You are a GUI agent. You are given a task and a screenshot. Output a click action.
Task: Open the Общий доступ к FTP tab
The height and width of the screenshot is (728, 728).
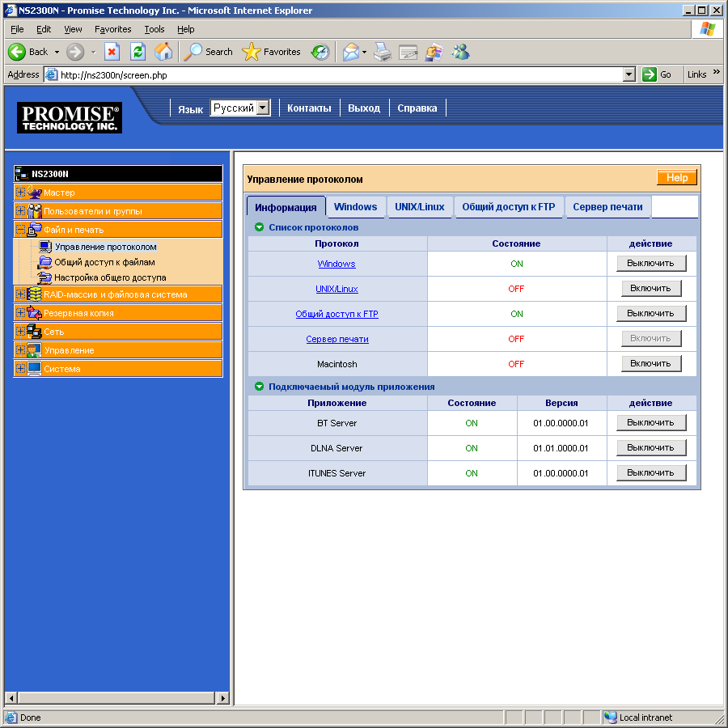pyautogui.click(x=509, y=207)
